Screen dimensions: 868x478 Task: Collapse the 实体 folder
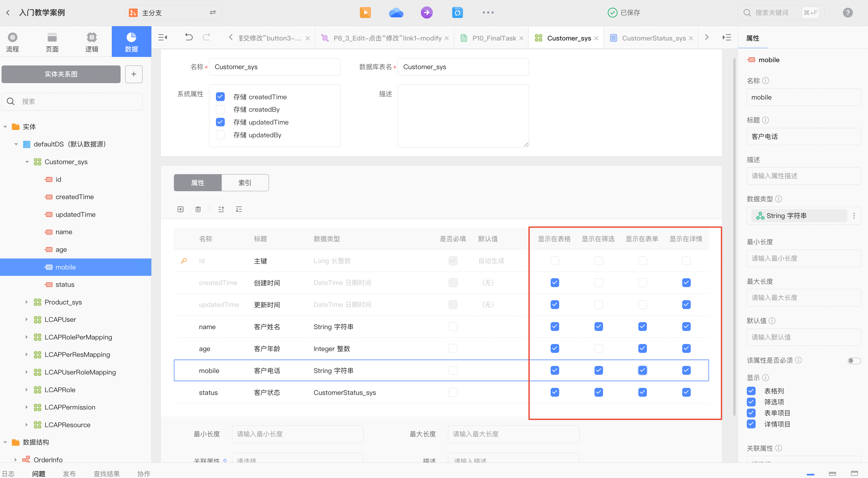[x=5, y=127]
